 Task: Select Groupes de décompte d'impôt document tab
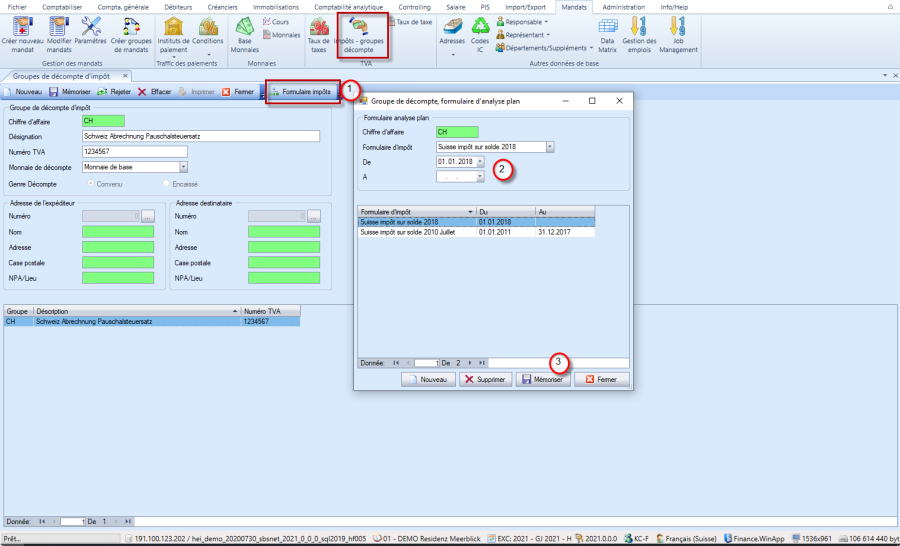tap(61, 76)
